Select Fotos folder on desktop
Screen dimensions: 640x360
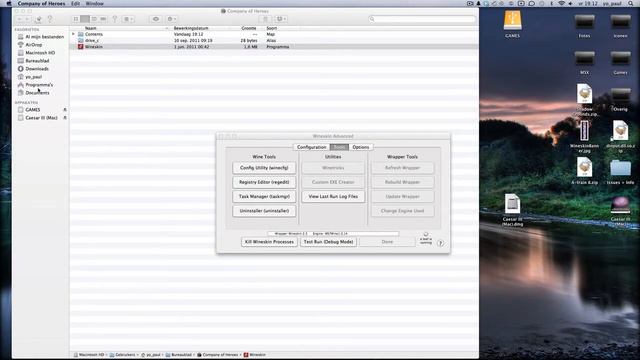point(584,26)
